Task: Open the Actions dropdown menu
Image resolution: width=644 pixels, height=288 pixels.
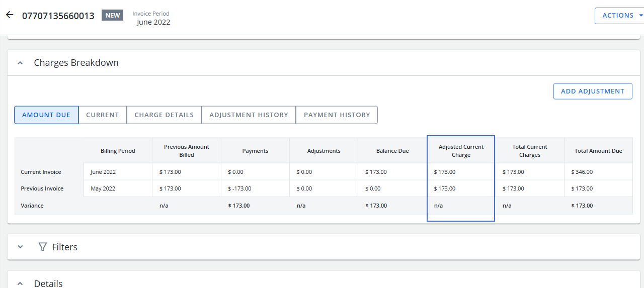Action: pyautogui.click(x=619, y=16)
